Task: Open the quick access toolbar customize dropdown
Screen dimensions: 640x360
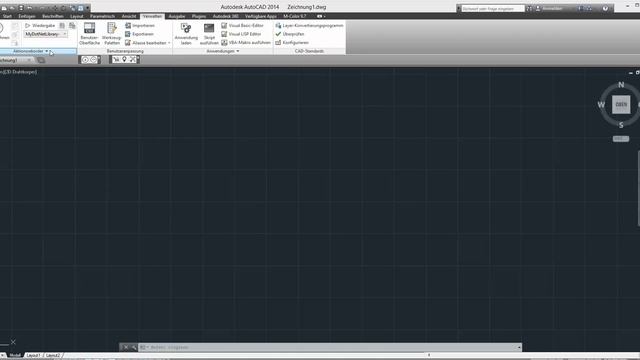Action: [87, 8]
